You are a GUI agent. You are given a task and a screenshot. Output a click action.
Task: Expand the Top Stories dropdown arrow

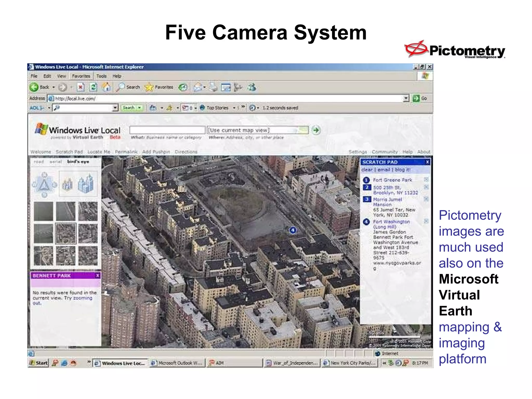pos(234,108)
